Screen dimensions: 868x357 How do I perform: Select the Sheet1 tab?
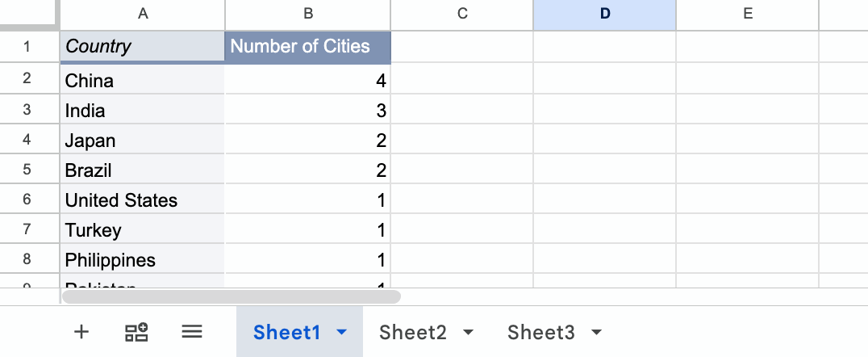(286, 332)
